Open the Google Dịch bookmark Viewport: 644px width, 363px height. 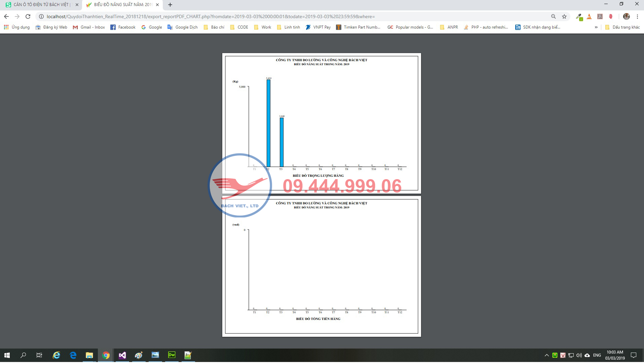(x=183, y=27)
